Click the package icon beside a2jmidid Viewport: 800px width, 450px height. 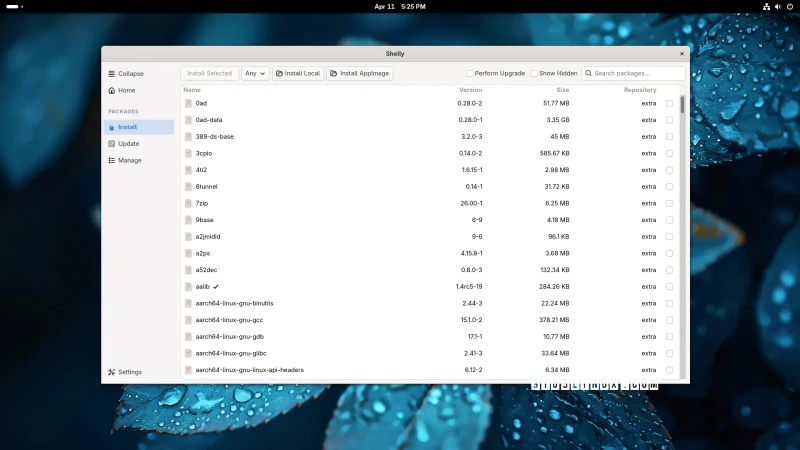(188, 237)
